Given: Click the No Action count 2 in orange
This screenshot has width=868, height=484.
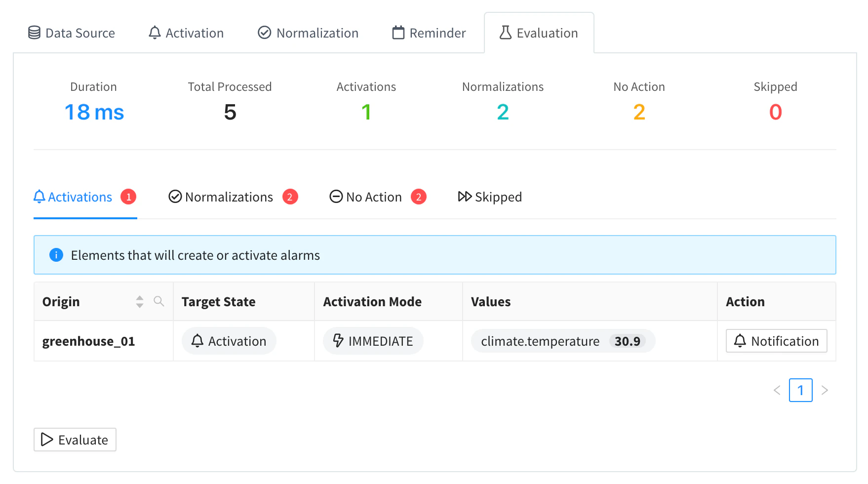Looking at the screenshot, I should point(639,112).
